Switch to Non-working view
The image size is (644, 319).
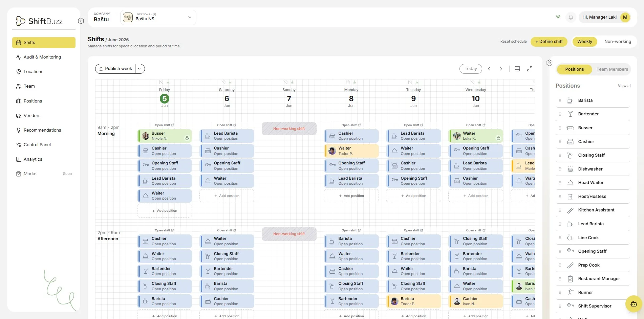click(x=618, y=42)
